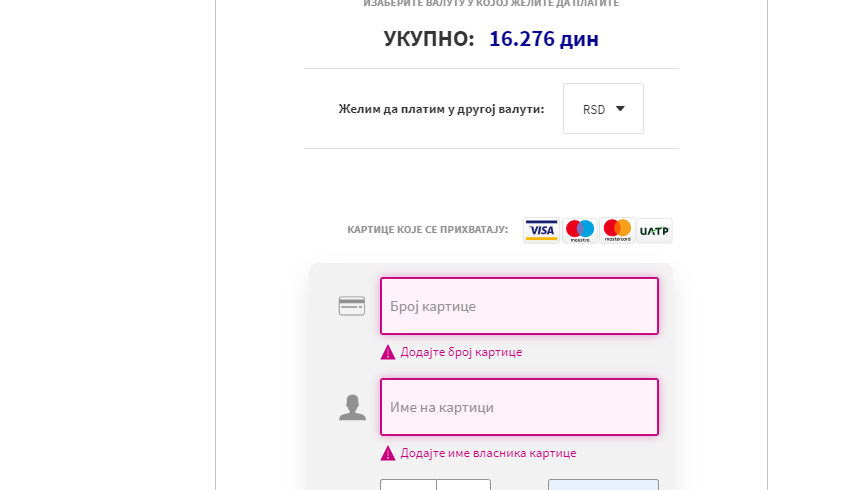Click the Maestro card logo
Image resolution: width=862 pixels, height=490 pixels.
[579, 230]
